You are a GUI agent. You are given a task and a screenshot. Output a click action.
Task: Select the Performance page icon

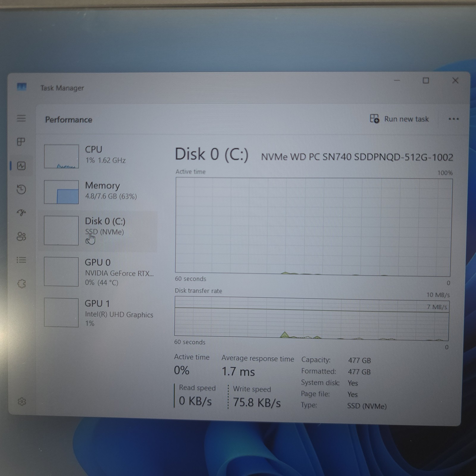[21, 166]
